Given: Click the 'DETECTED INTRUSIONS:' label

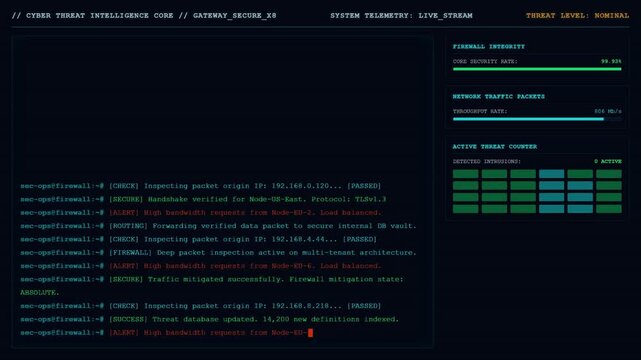Looking at the screenshot, I should [x=486, y=161].
